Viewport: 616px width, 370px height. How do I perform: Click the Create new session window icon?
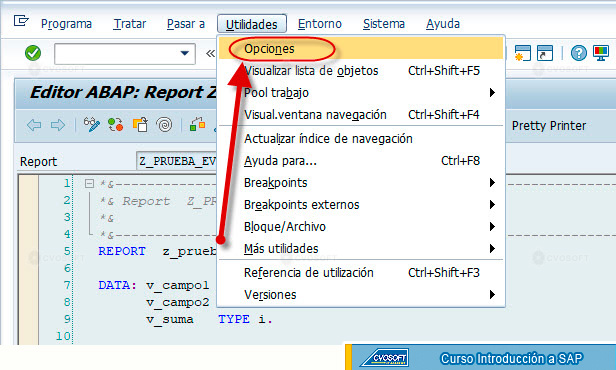[523, 53]
